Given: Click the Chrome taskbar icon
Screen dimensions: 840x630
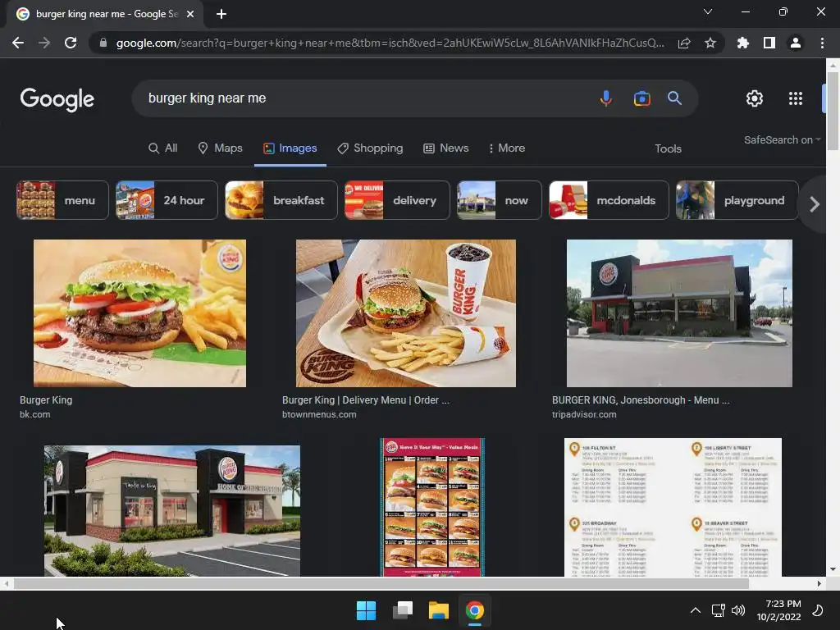Looking at the screenshot, I should pyautogui.click(x=475, y=610).
